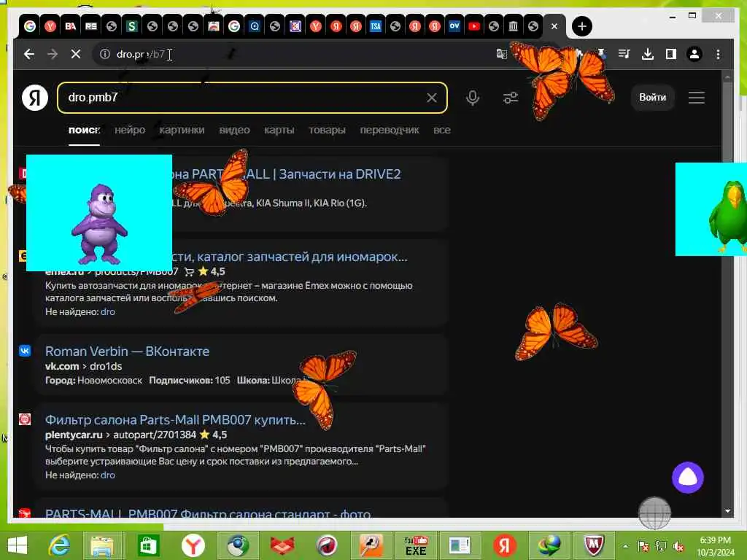Open the translate page icon in address bar
Image resolution: width=747 pixels, height=560 pixels.
click(x=501, y=54)
